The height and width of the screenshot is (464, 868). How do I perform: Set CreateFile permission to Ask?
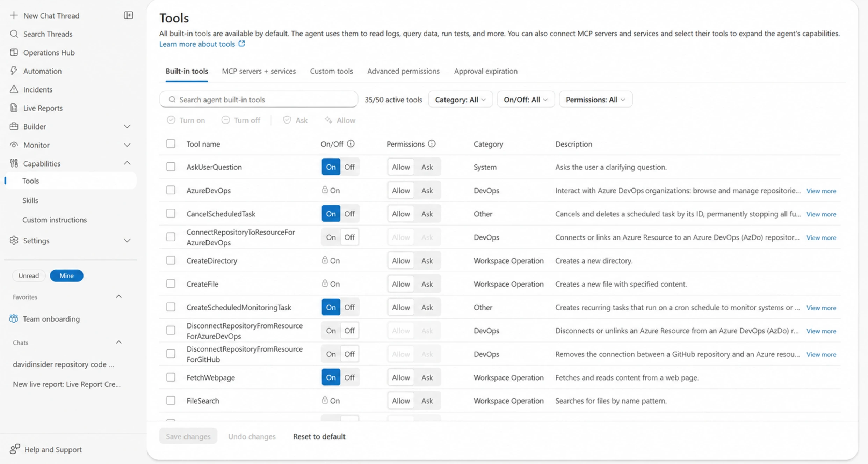[x=427, y=284]
